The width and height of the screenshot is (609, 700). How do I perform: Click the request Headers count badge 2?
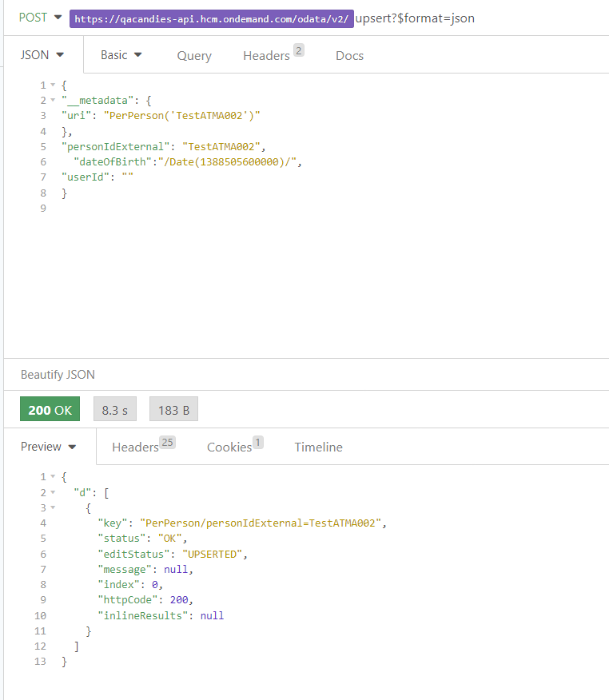[x=299, y=50]
